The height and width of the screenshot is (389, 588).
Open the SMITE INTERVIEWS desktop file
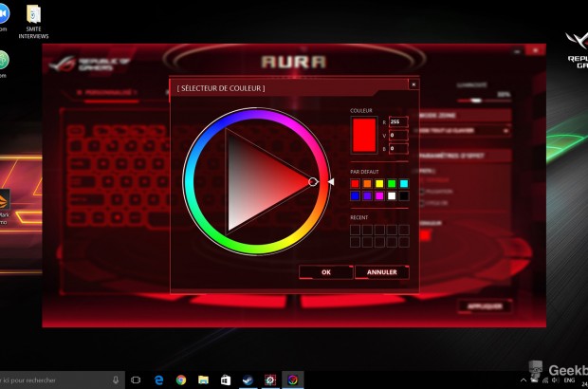[x=35, y=20]
